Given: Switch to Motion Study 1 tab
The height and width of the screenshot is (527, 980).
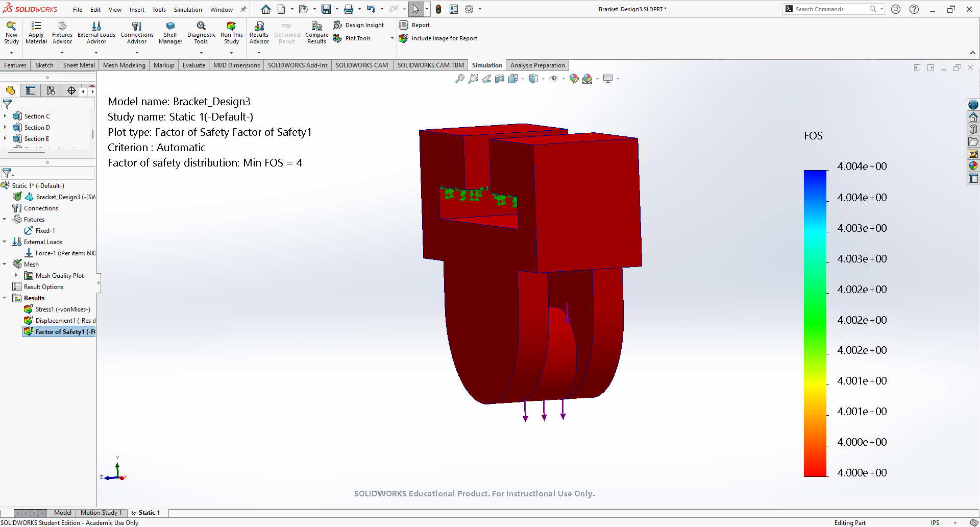Looking at the screenshot, I should (x=101, y=513).
